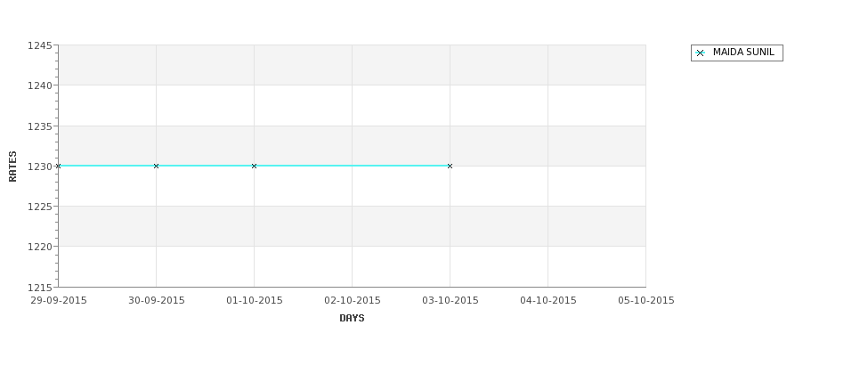Click the 01-10-2015 x-axis date label
Image resolution: width=868 pixels, height=382 pixels.
pos(254,300)
